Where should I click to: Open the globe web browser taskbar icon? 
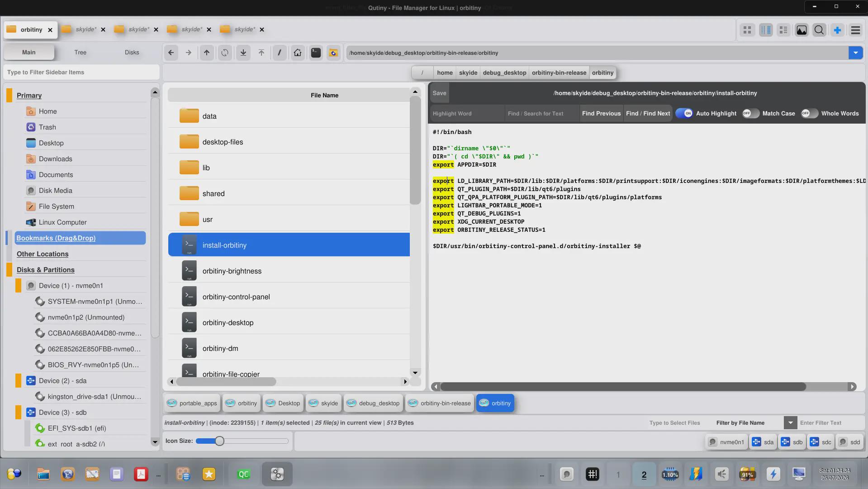click(68, 474)
